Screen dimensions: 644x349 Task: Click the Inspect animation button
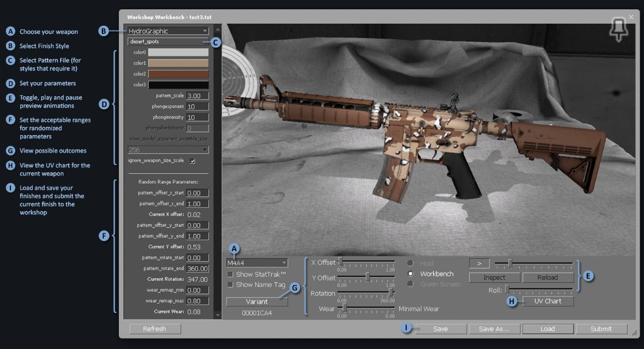click(495, 278)
